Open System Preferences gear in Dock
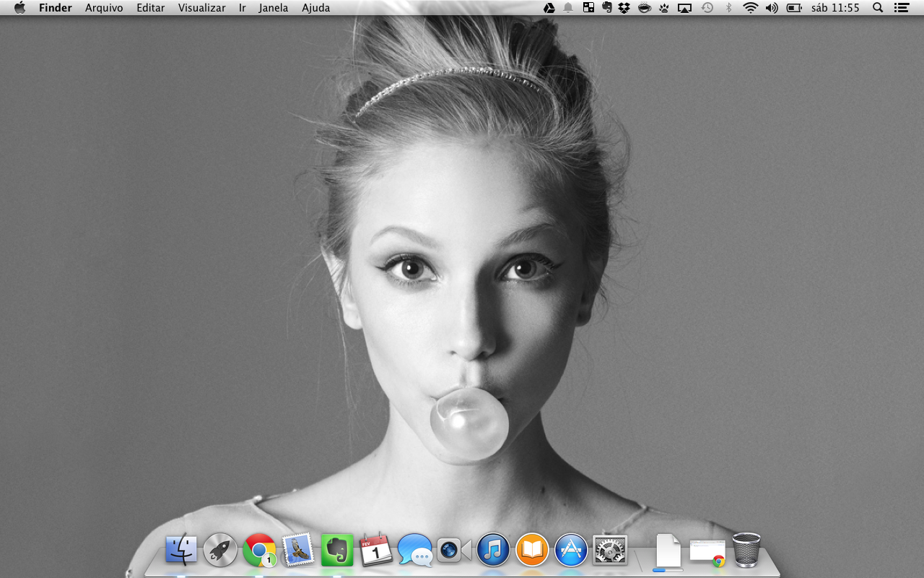The height and width of the screenshot is (578, 924). tap(610, 550)
